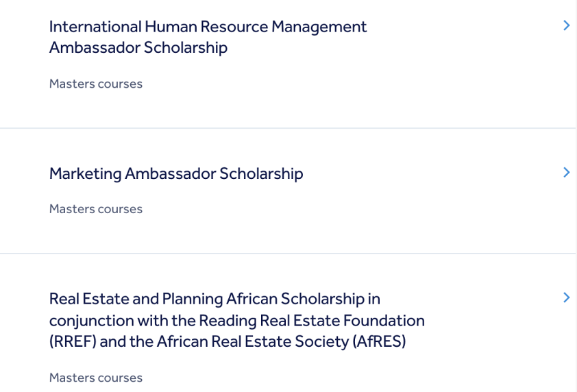Click the word 'Foundation' in Real Estate title
The height and width of the screenshot is (392, 577).
tap(384, 321)
